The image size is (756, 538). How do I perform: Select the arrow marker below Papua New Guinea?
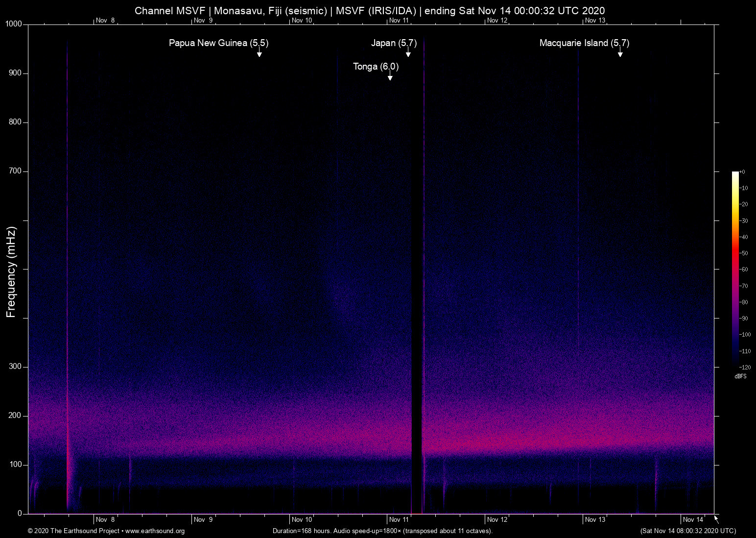click(259, 53)
